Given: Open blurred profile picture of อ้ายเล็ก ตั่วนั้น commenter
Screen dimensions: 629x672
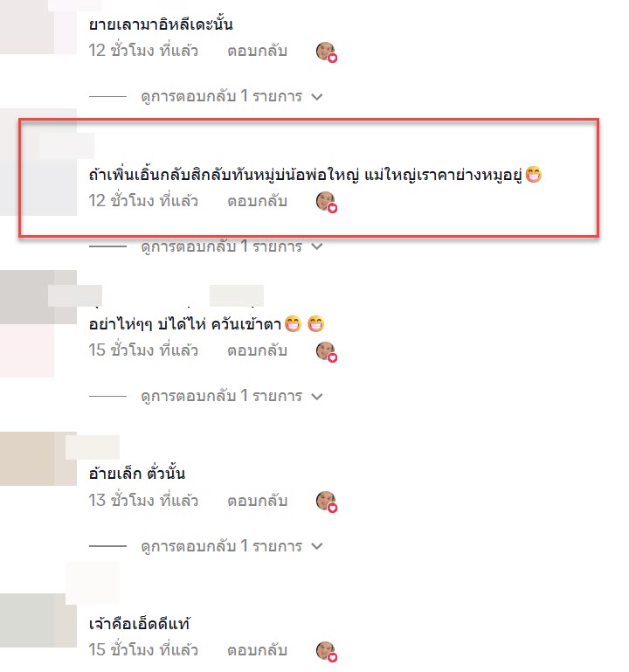Looking at the screenshot, I should 38,459.
